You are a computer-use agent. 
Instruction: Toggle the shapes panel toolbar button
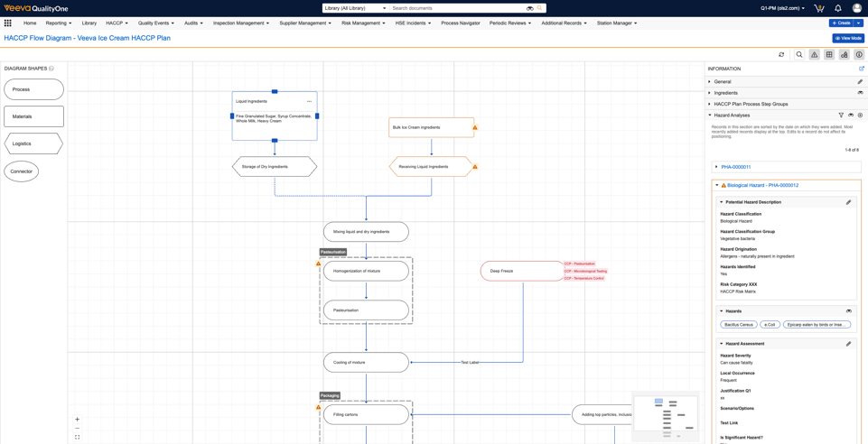click(x=845, y=55)
